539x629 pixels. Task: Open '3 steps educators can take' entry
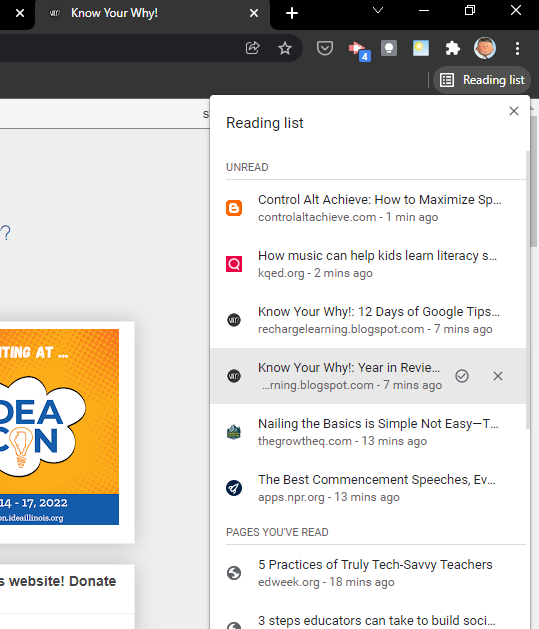(x=368, y=615)
